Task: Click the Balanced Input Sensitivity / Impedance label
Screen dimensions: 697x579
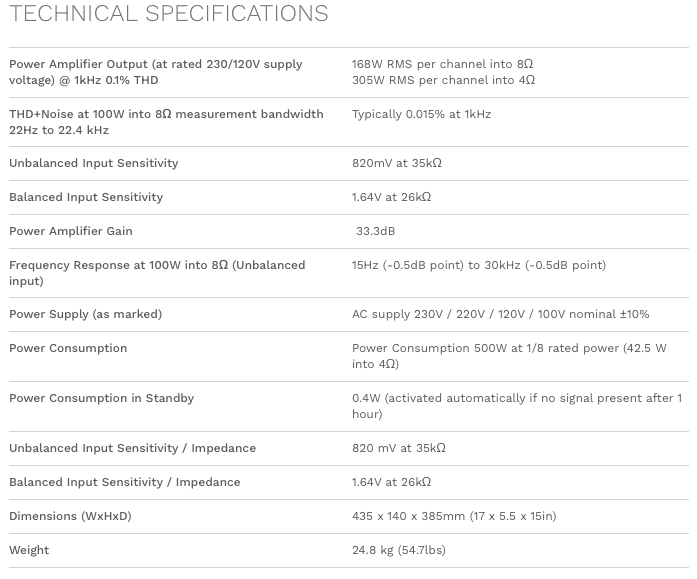Action: [124, 482]
